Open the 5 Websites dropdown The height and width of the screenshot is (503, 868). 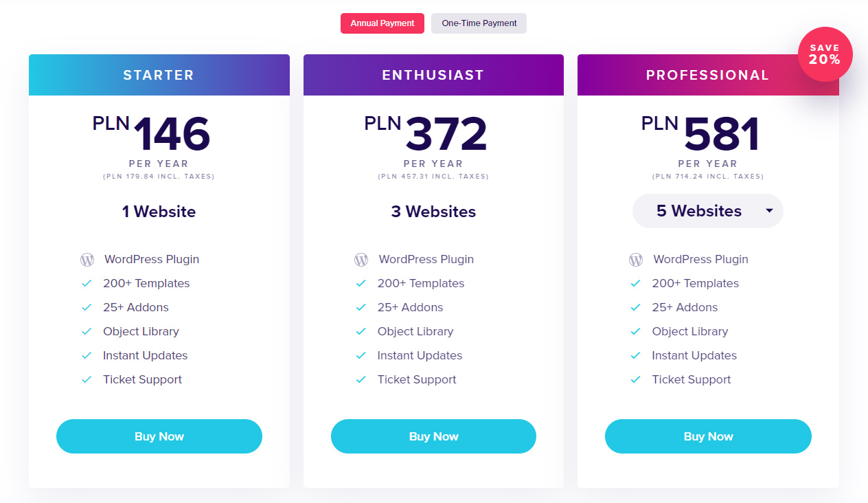708,211
